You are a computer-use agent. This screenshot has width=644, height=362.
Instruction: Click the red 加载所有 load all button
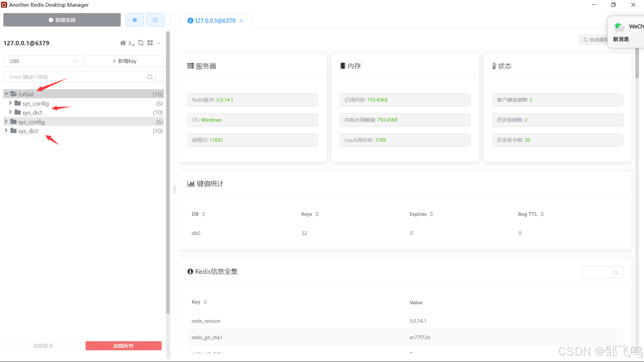coord(123,346)
